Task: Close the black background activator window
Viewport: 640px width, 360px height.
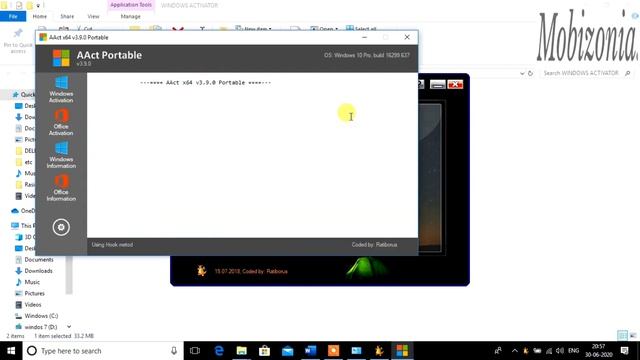Action: coord(455,84)
